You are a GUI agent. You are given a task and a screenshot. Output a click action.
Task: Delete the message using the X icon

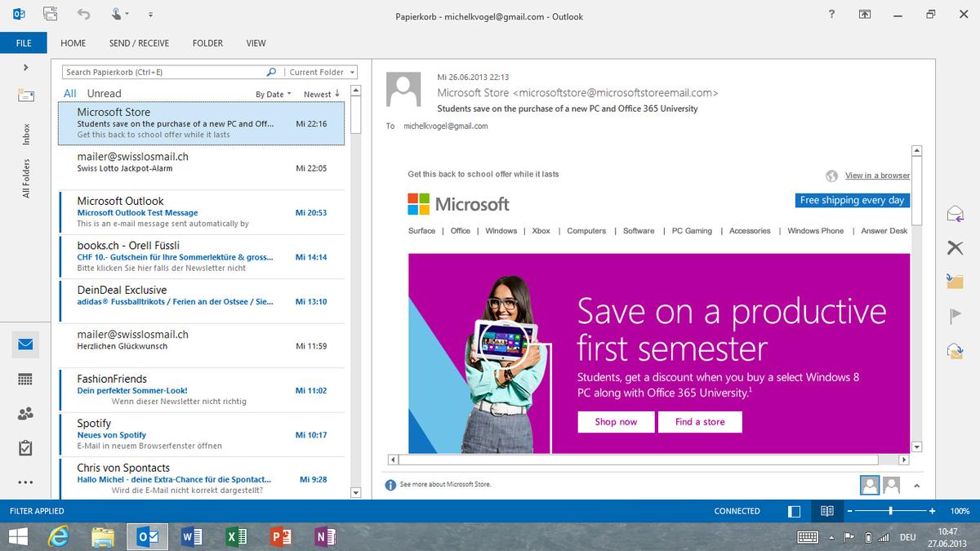tap(955, 247)
